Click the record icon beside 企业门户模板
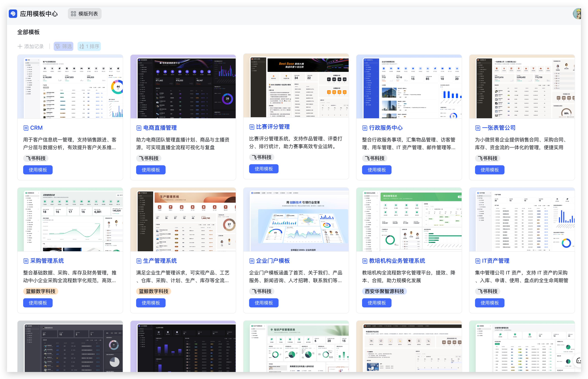 point(252,261)
